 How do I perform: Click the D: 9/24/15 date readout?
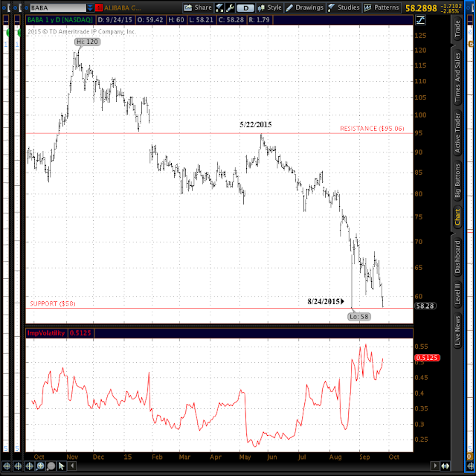[x=115, y=20]
